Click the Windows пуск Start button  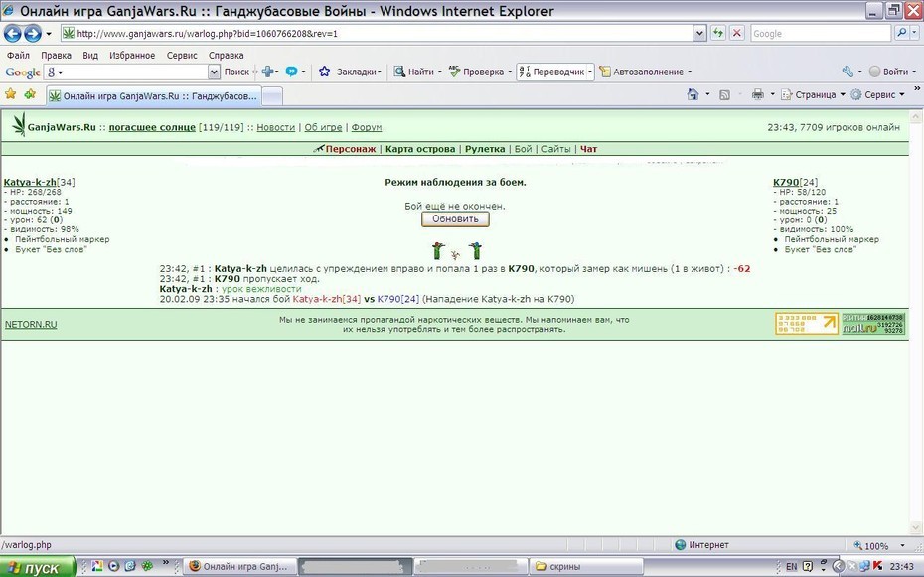coord(37,567)
